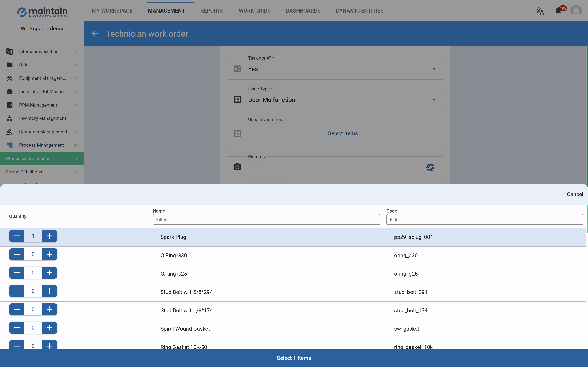Click the back arrow beside Technician work order
The height and width of the screenshot is (367, 588).
(x=95, y=34)
